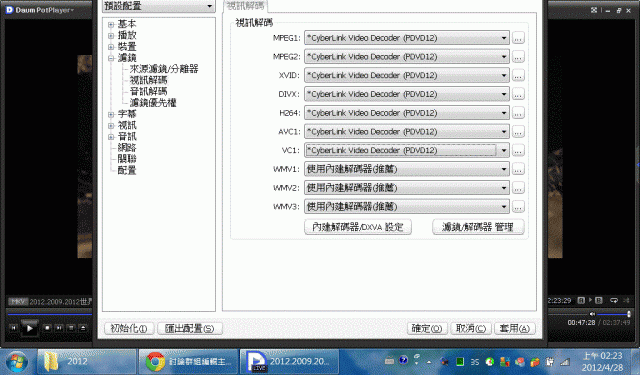Screen dimensions: 640x375
Task: Open 內建解碼器/DXVA 設定 button
Action: coord(358,227)
